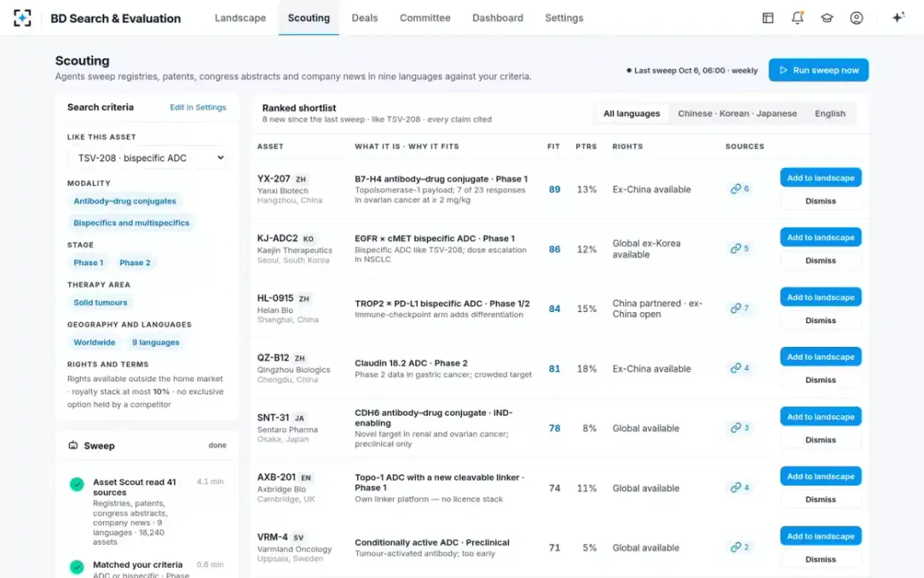Click the Sweep panel icon
924x578 pixels.
[x=73, y=445]
